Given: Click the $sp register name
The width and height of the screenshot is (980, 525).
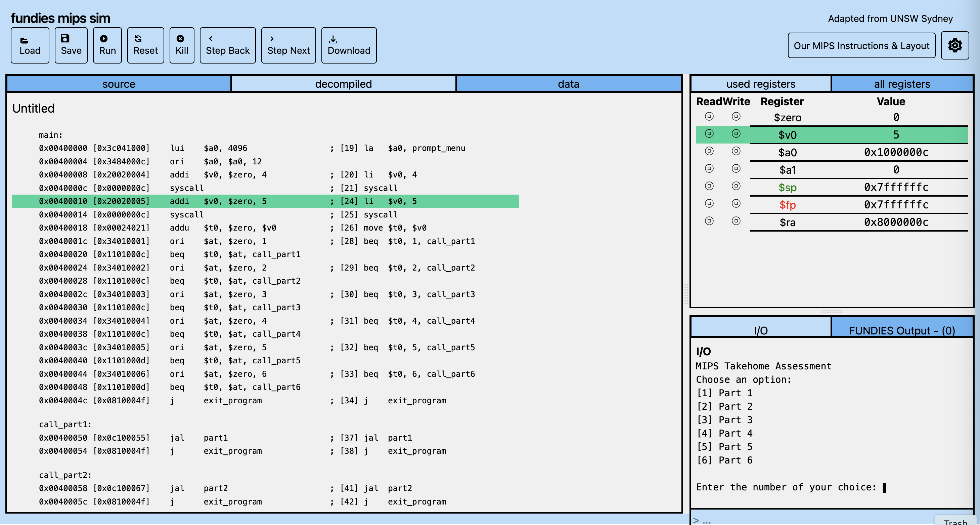Looking at the screenshot, I should point(787,187).
